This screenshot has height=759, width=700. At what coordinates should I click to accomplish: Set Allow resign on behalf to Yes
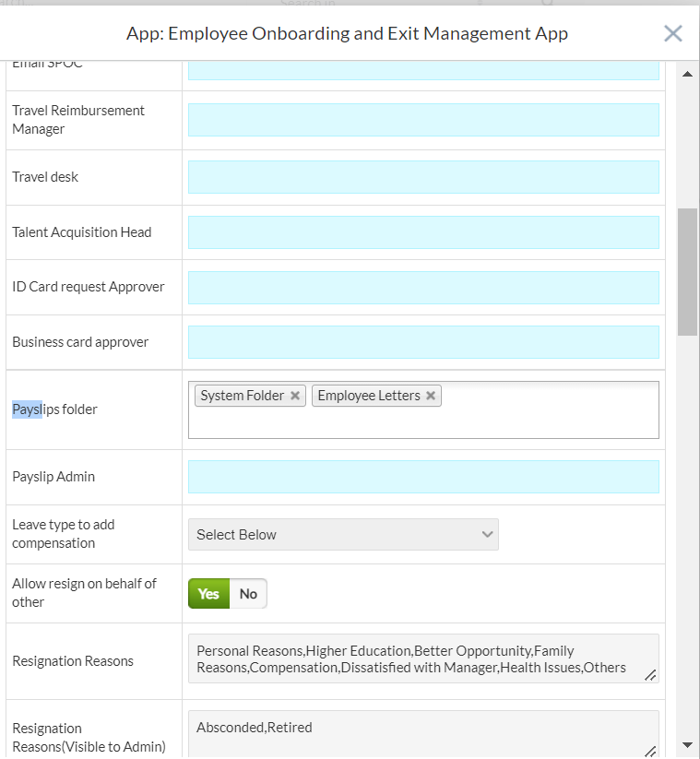pyautogui.click(x=208, y=593)
